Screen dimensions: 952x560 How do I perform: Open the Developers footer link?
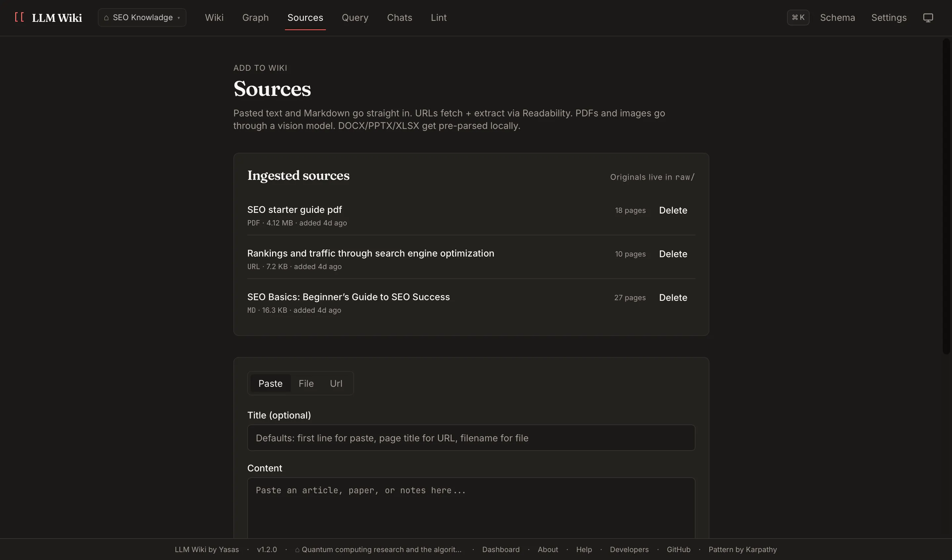629,549
